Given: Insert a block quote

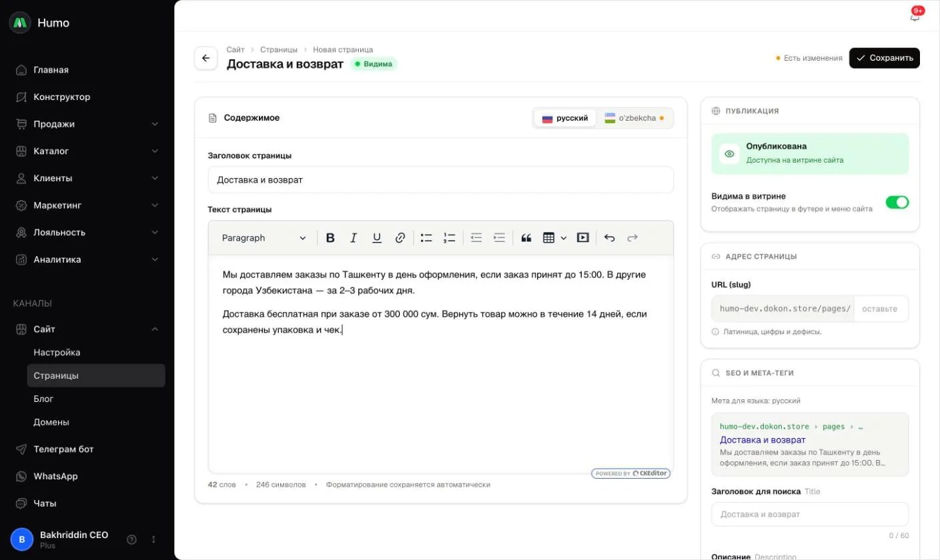Looking at the screenshot, I should click(x=526, y=238).
